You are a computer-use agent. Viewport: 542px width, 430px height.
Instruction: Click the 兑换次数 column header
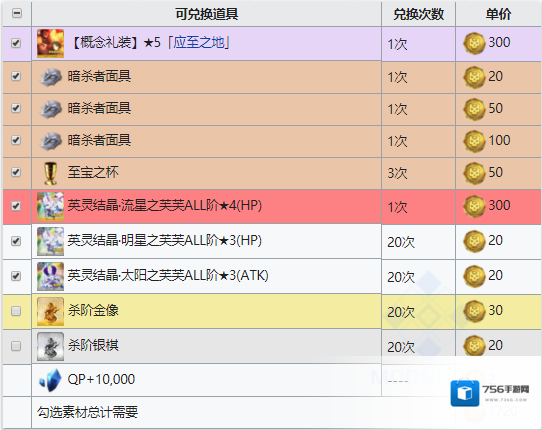[419, 14]
